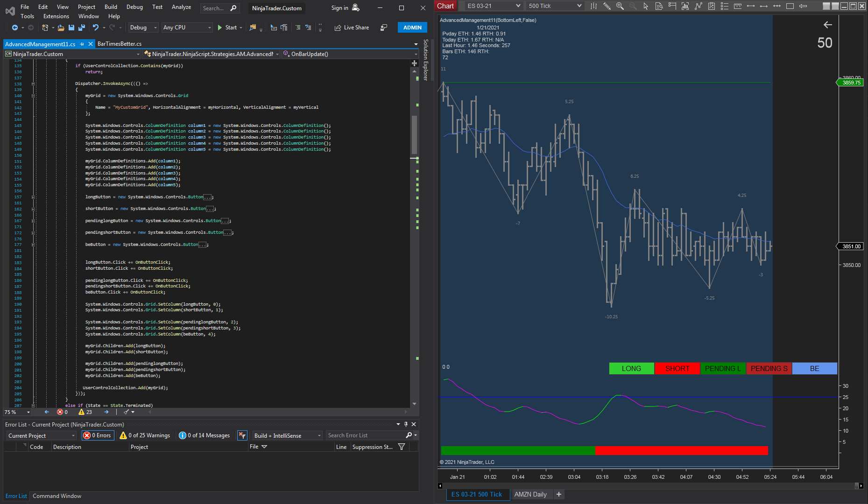Open the Any CPU platform dropdown
868x504 pixels.
187,28
